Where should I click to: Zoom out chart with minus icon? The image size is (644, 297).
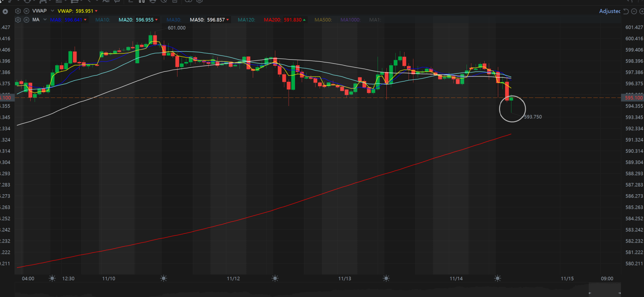634,11
